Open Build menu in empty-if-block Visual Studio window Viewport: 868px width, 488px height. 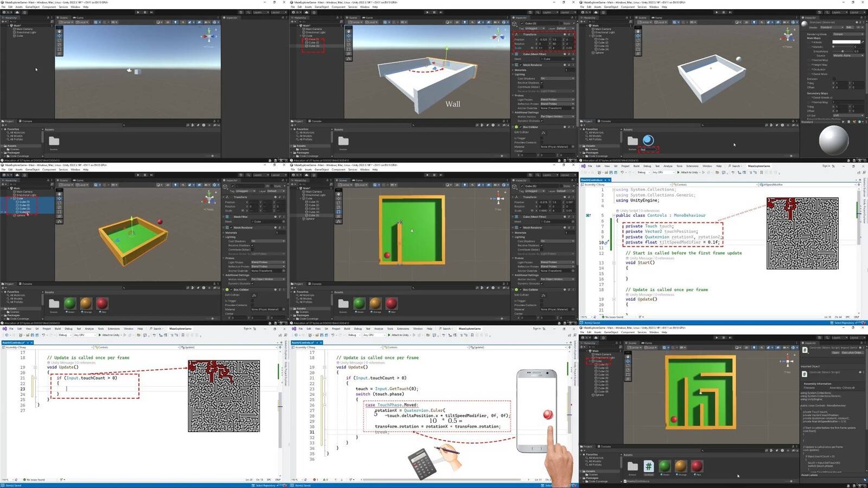58,328
